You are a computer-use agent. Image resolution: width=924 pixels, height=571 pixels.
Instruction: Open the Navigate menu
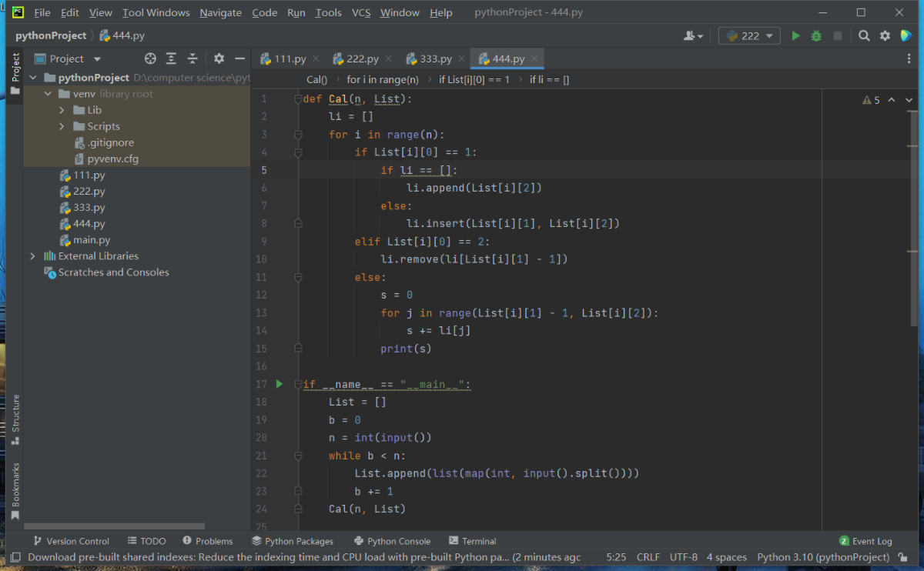(220, 13)
